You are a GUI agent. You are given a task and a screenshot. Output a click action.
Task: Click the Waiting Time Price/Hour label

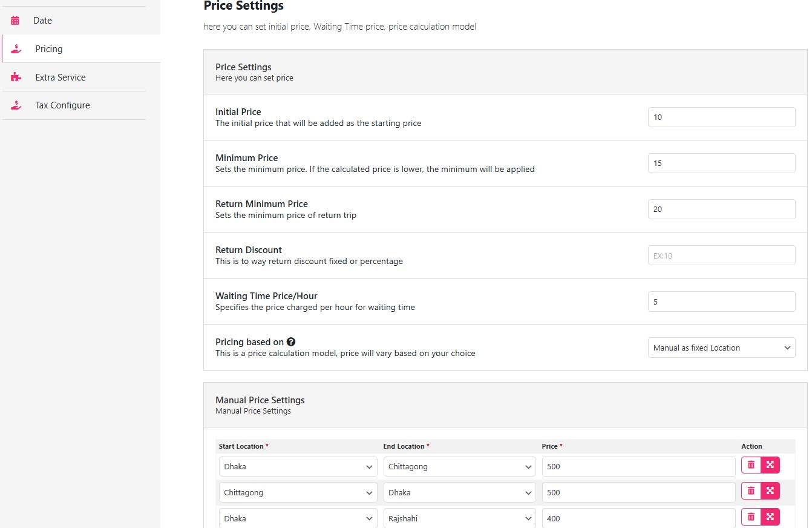(266, 296)
